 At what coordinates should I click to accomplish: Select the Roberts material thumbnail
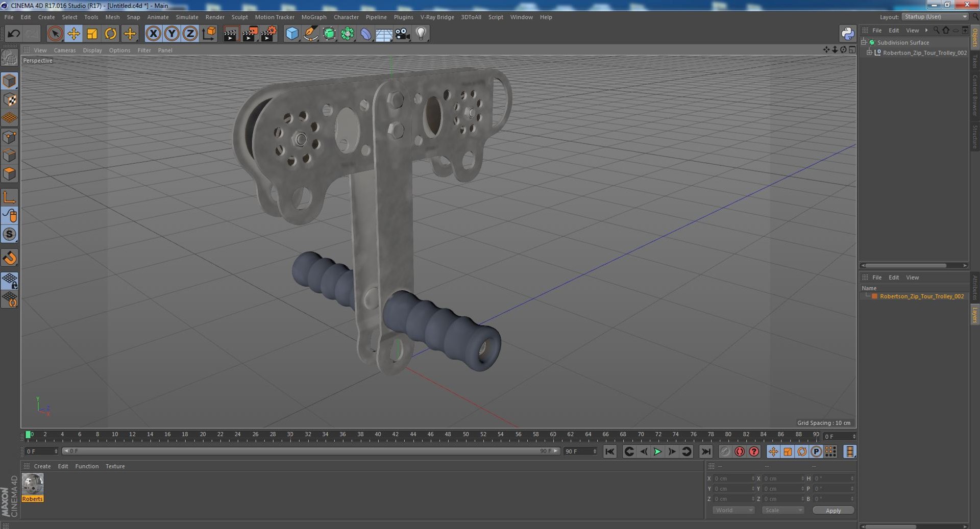pos(33,488)
